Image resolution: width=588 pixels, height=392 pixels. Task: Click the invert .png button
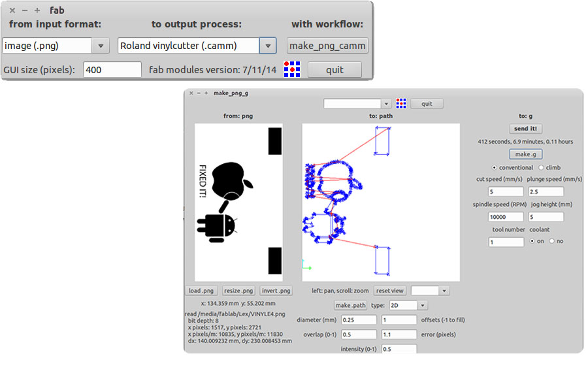click(x=276, y=291)
